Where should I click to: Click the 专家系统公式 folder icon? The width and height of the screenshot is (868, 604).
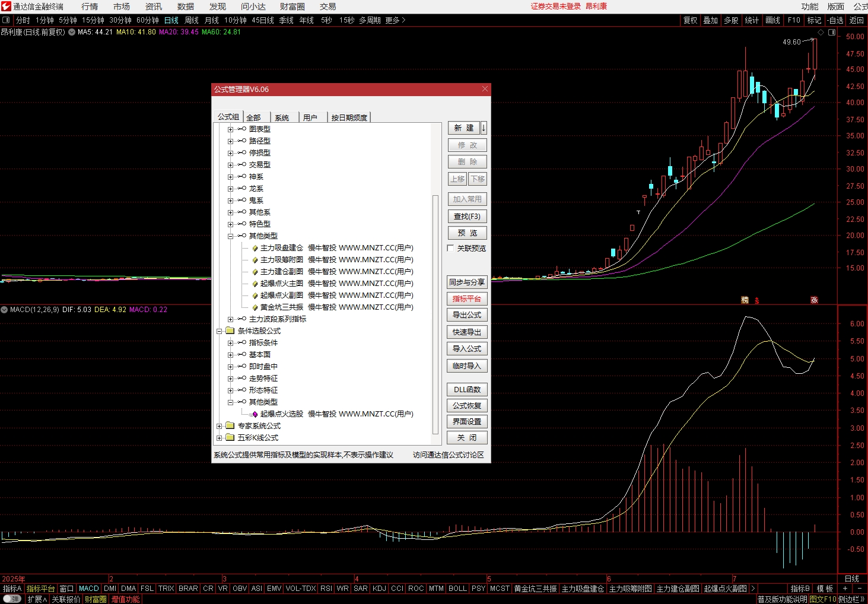(230, 425)
